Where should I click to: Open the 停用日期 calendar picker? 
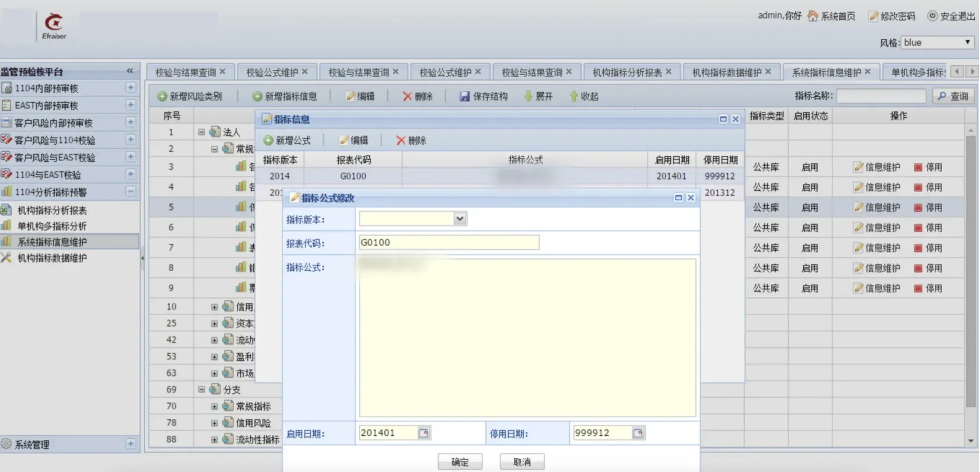tap(638, 433)
